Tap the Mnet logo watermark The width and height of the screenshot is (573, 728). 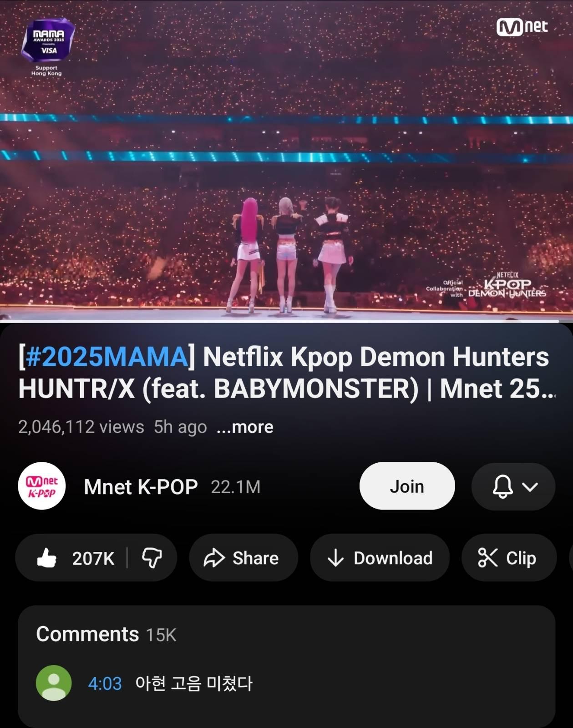(522, 27)
